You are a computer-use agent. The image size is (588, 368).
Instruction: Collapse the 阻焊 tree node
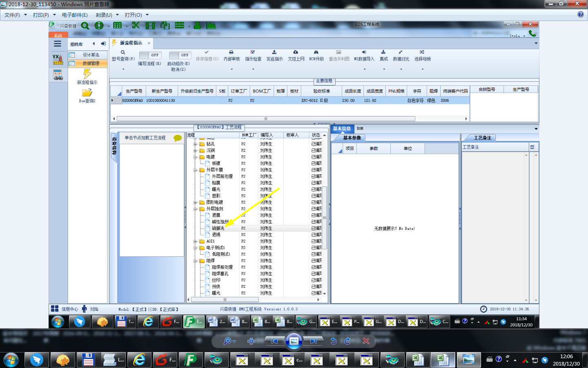point(195,261)
